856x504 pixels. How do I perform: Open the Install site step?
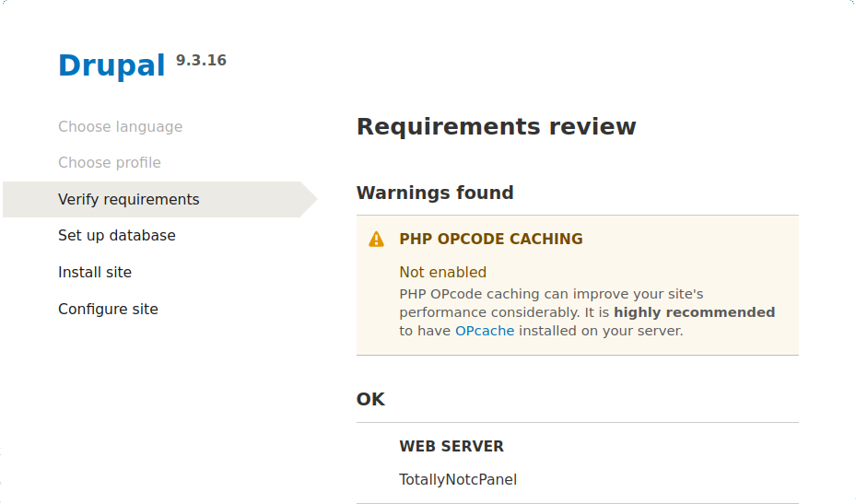pos(95,273)
